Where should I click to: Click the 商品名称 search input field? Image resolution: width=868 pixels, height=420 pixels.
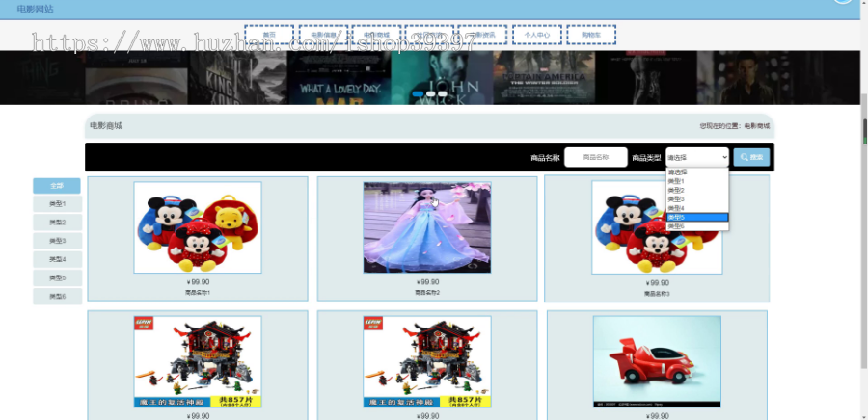[x=596, y=158]
